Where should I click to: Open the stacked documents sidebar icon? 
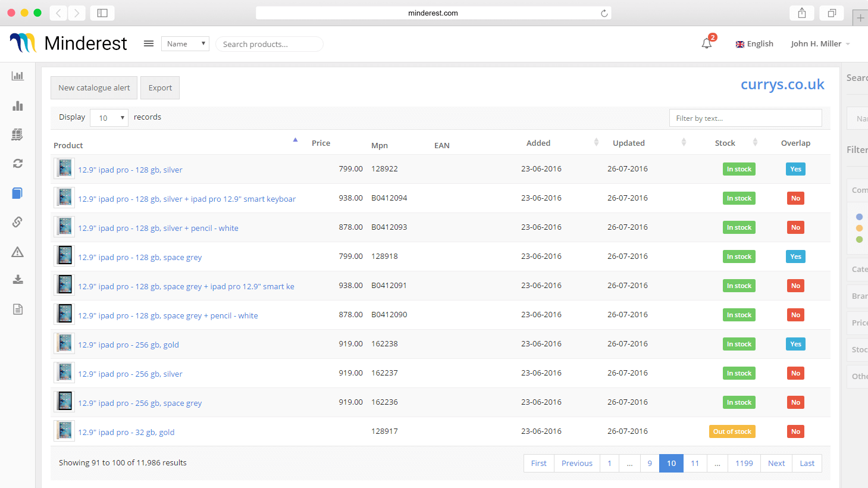point(17,134)
